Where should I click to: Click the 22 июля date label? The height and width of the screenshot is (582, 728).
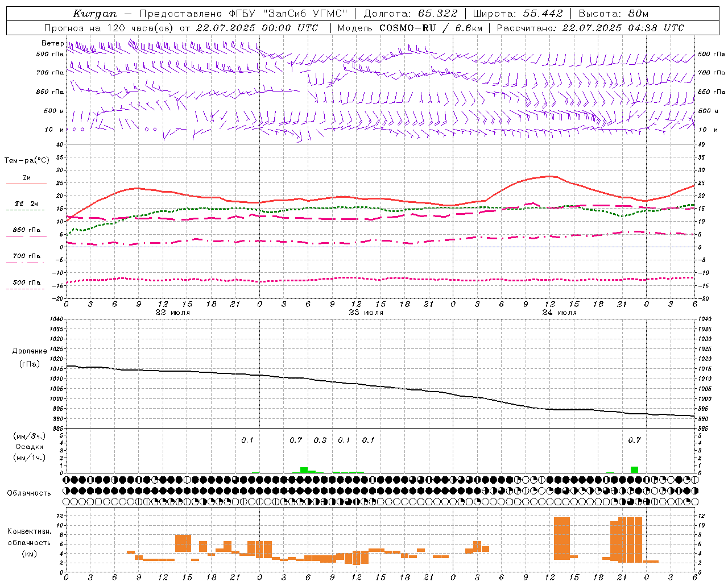(173, 313)
